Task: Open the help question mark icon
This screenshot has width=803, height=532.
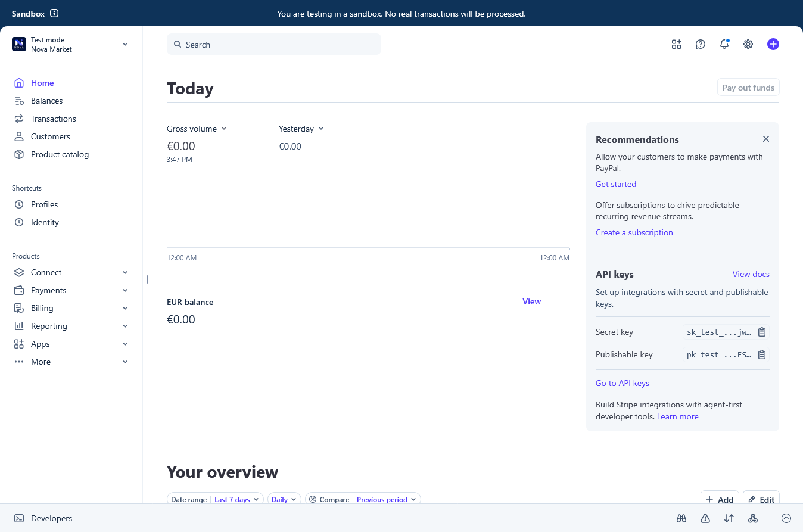Action: 701,44
